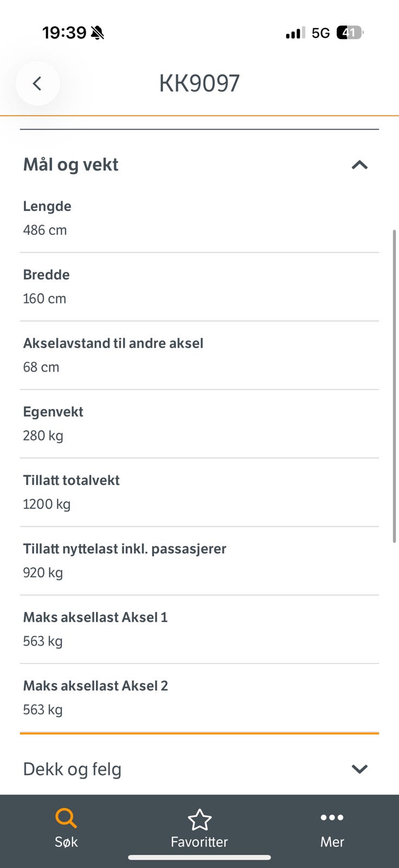Expand the Dekk og felg chevron
The width and height of the screenshot is (399, 868).
[359, 769]
